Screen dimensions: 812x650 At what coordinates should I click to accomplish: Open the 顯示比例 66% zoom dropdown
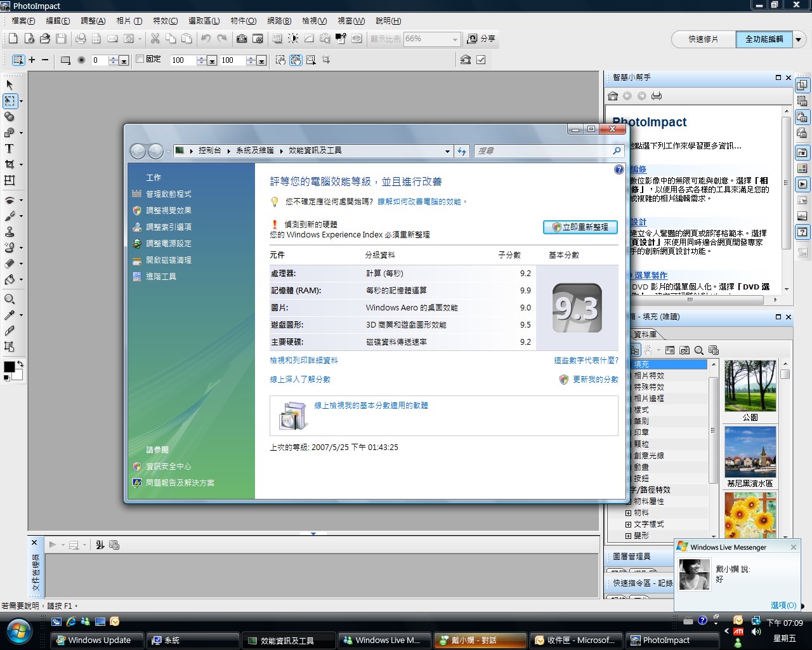pyautogui.click(x=455, y=39)
